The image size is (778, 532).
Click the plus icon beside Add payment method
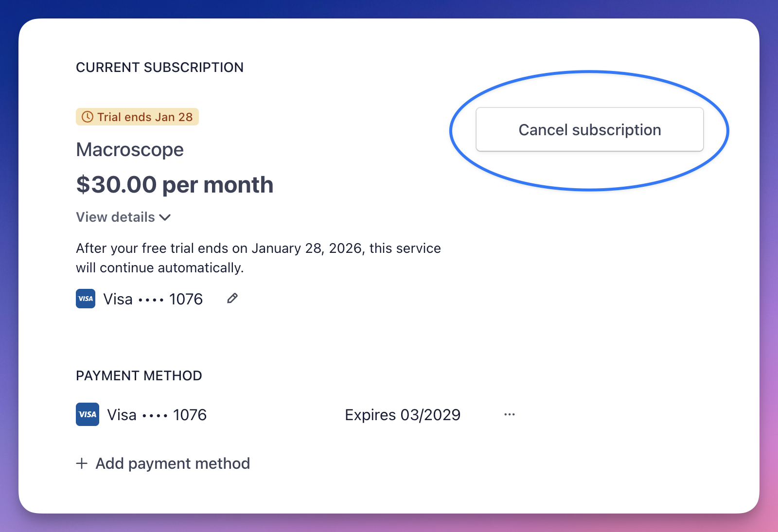[x=81, y=463]
